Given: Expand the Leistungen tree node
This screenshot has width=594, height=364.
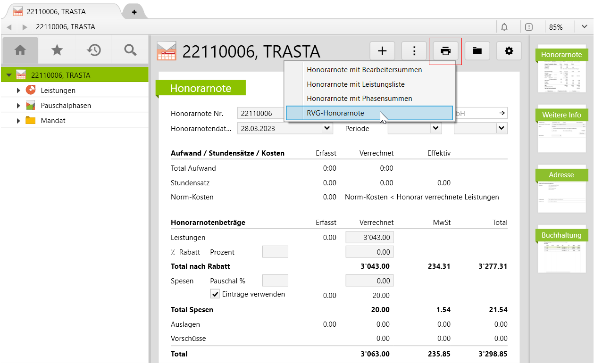Looking at the screenshot, I should click(18, 91).
